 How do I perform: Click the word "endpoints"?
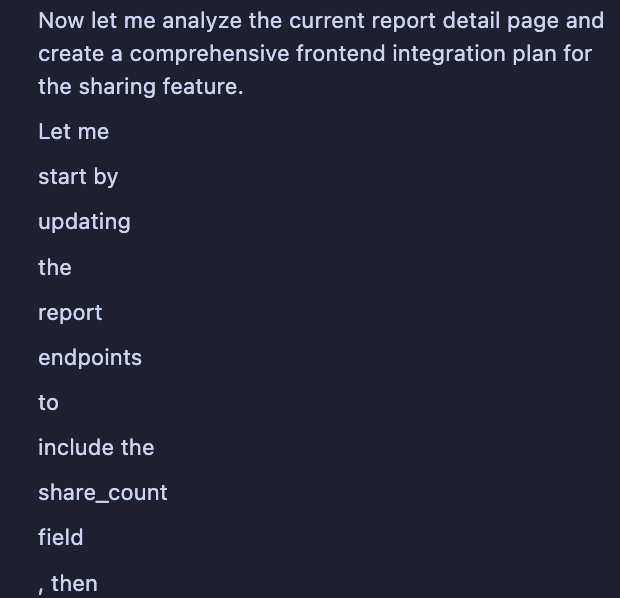point(90,358)
